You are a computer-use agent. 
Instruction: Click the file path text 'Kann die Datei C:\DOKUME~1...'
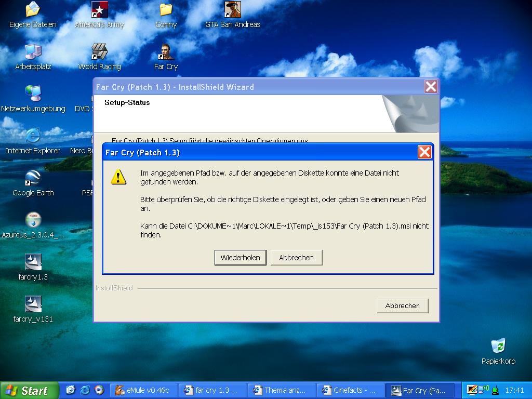click(x=284, y=230)
